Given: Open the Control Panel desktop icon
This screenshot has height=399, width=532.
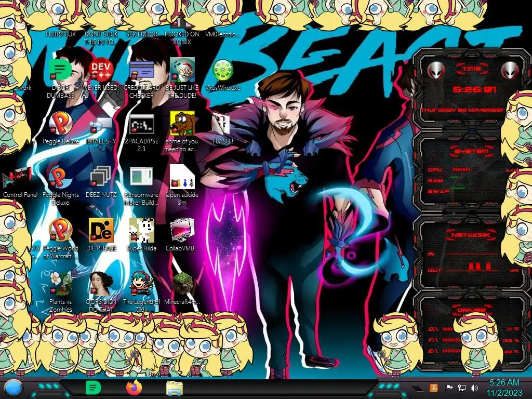Looking at the screenshot, I should coord(18,178).
